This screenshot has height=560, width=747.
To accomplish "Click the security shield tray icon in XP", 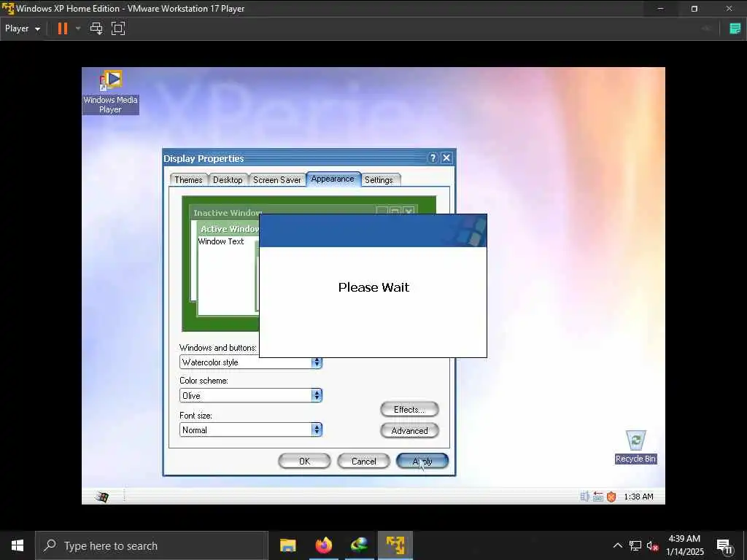I will (x=611, y=497).
